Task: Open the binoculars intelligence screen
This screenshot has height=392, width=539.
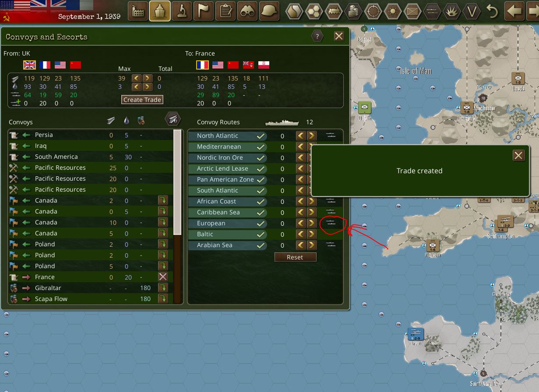Action: pos(247,11)
